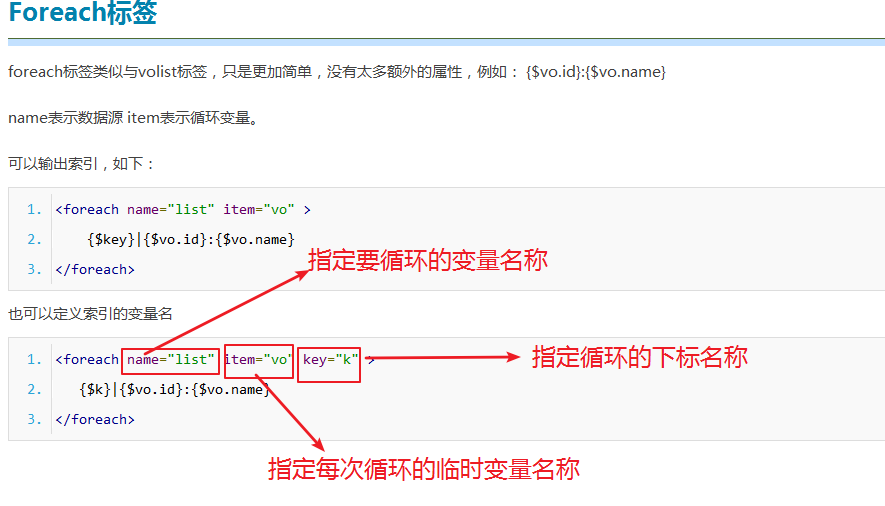Image resolution: width=885 pixels, height=506 pixels.
Task: Click the red annotation '指定要循环的变量名称'
Action: tap(428, 261)
